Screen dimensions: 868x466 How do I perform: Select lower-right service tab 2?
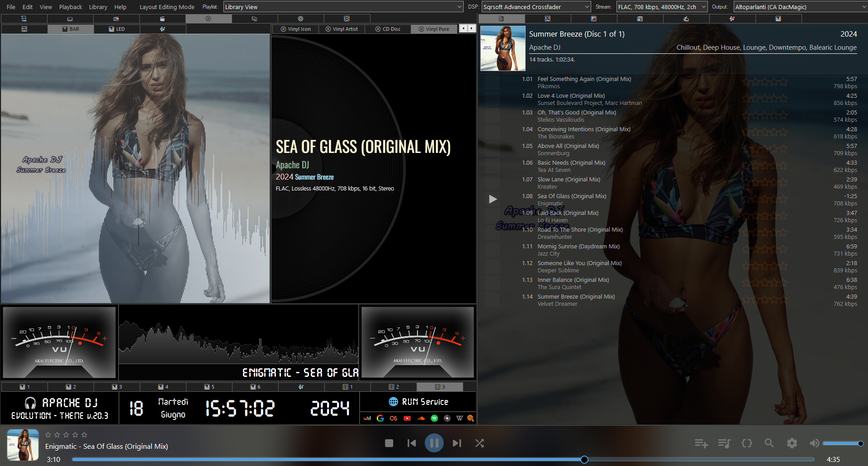(x=394, y=387)
